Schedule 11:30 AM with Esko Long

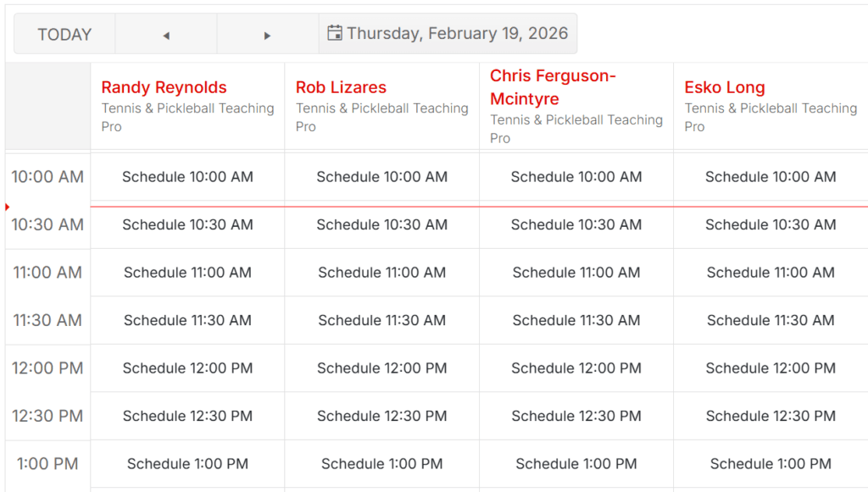[x=770, y=320]
